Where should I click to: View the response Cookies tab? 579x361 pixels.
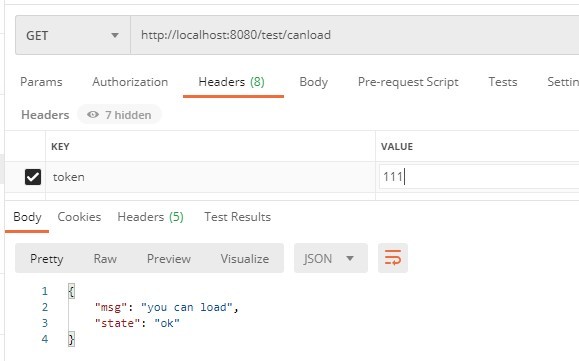coord(79,217)
